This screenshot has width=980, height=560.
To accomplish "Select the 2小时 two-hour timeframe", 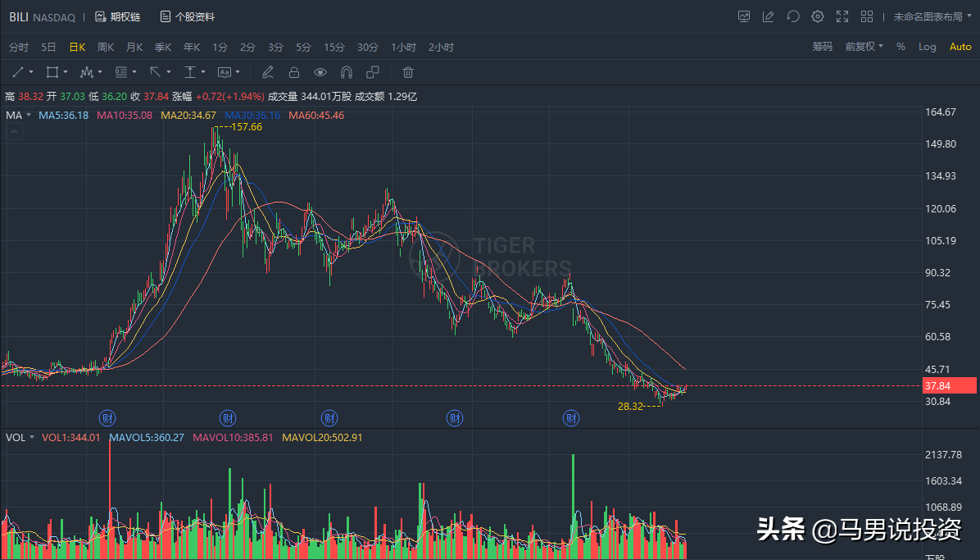I will point(442,48).
